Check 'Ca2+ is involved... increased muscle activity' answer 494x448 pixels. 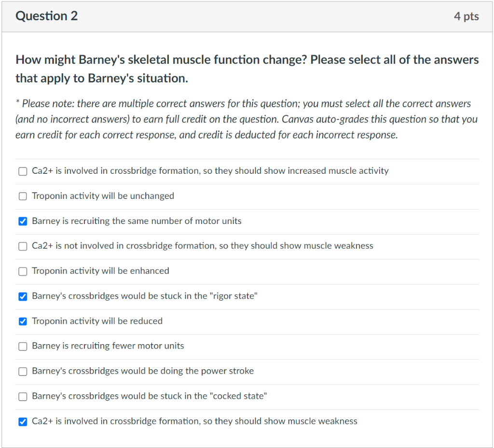(22, 171)
